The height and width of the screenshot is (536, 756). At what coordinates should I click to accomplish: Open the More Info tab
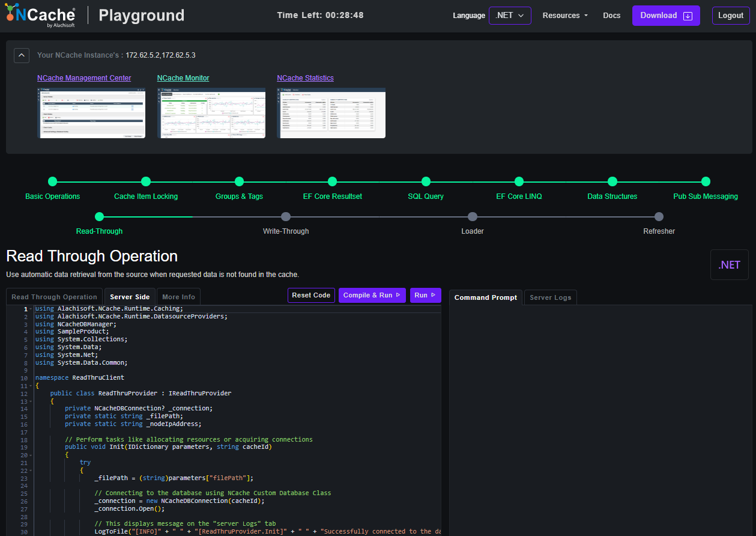pyautogui.click(x=178, y=297)
